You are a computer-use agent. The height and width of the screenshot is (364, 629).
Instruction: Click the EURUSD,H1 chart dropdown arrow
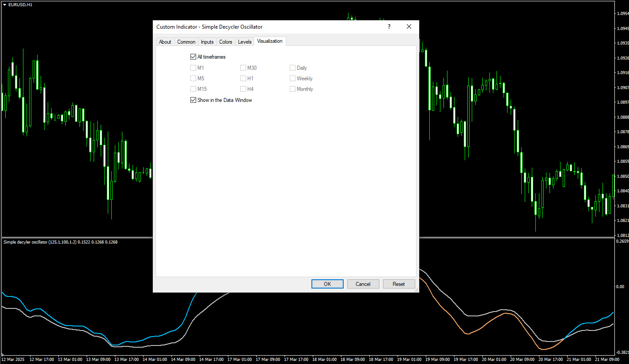[4, 4]
